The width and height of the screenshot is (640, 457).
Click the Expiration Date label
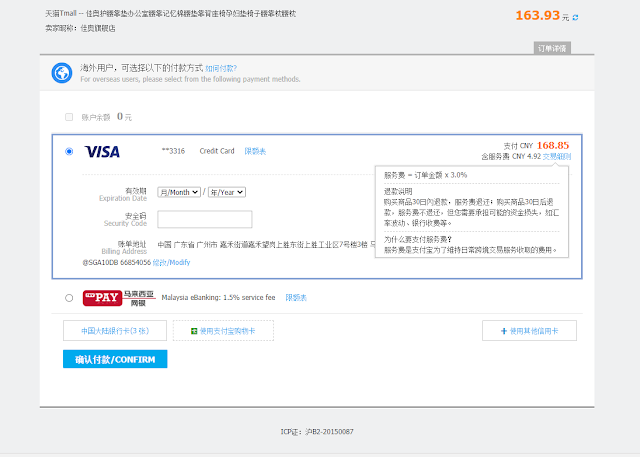123,199
